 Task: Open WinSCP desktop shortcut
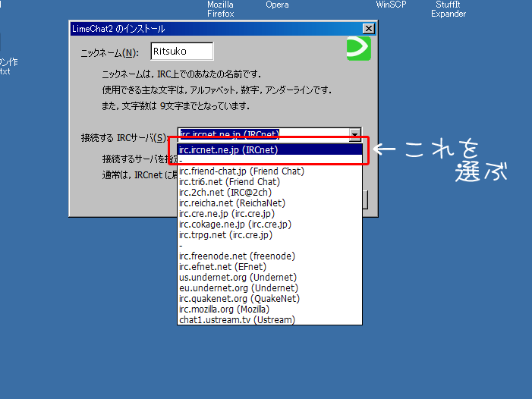click(391, 5)
